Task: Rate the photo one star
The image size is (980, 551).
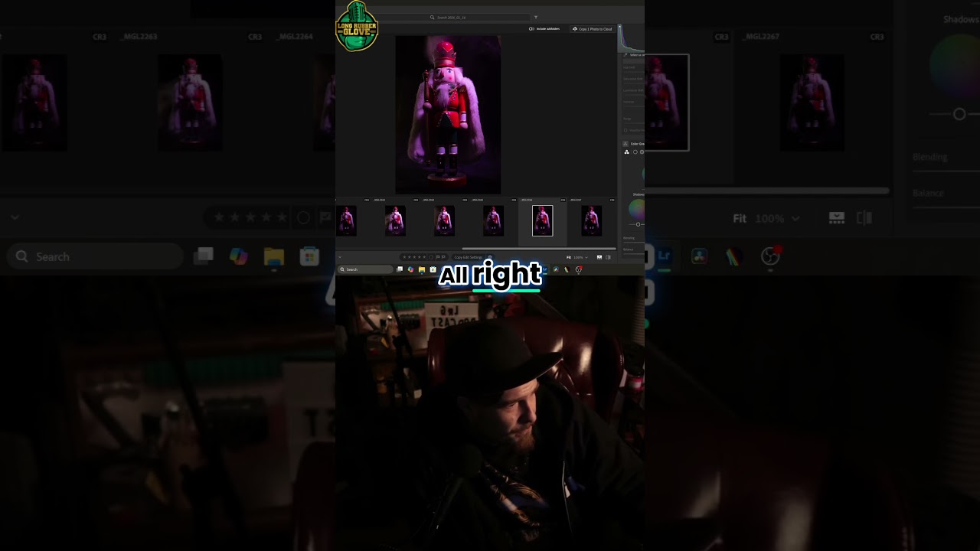Action: (404, 257)
